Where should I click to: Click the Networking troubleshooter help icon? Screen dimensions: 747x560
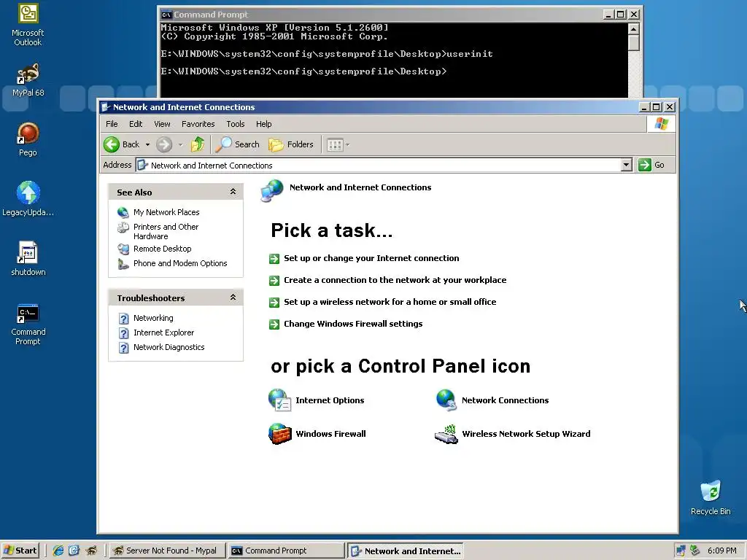click(123, 318)
